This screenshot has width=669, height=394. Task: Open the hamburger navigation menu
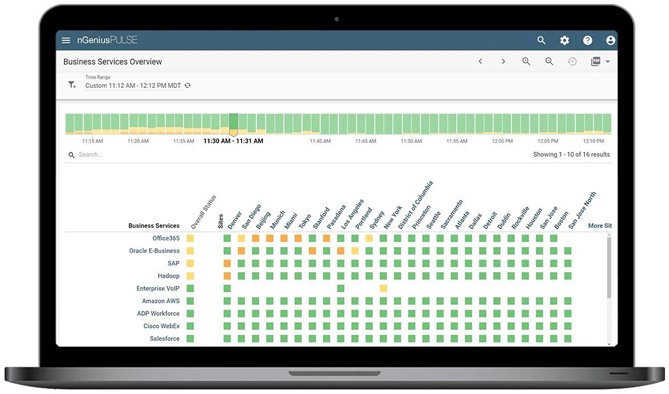[x=66, y=40]
